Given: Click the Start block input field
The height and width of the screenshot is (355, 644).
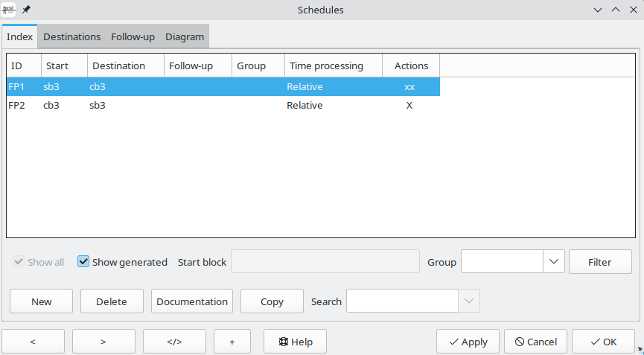Looking at the screenshot, I should (325, 262).
